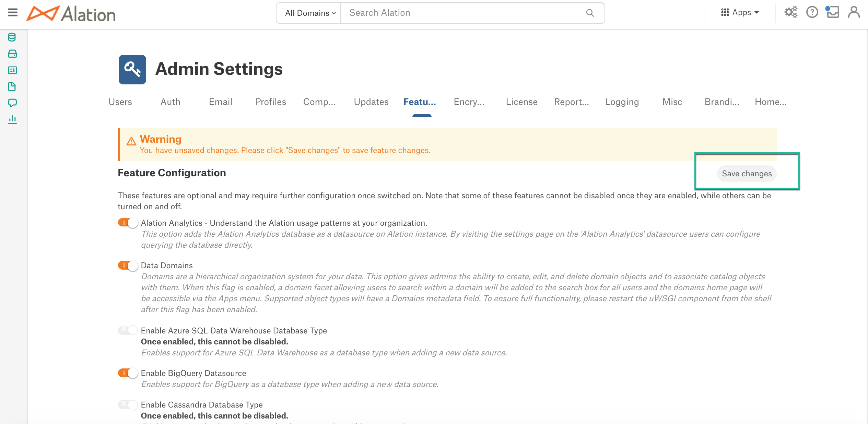This screenshot has height=424, width=868.
Task: Click the Feature Configuration heading
Action: click(x=172, y=173)
